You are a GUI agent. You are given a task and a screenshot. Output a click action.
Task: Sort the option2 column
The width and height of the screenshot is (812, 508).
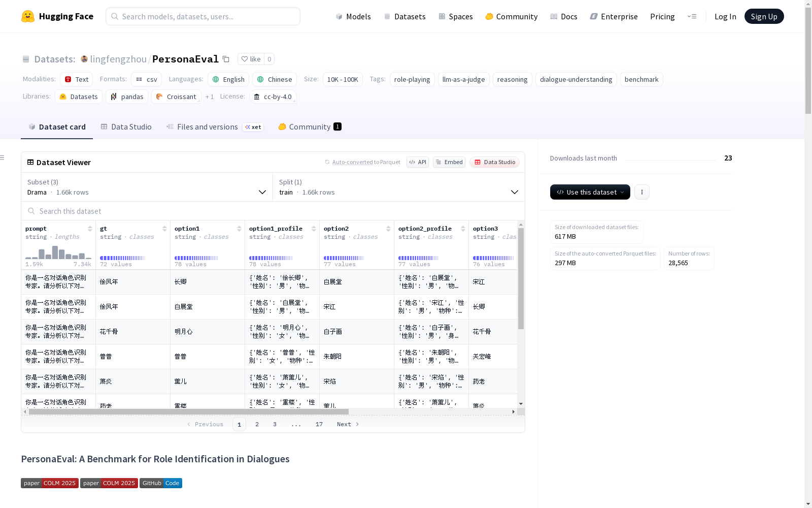coord(388,229)
